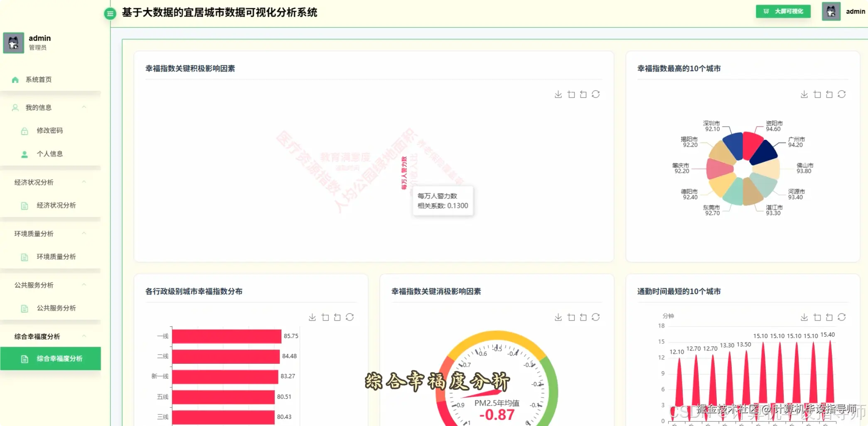Click download icon on 幸福指数关键消极影响因素 chart

click(558, 317)
